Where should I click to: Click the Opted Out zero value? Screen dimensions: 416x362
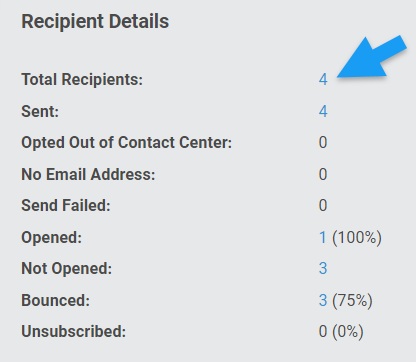pyautogui.click(x=323, y=143)
